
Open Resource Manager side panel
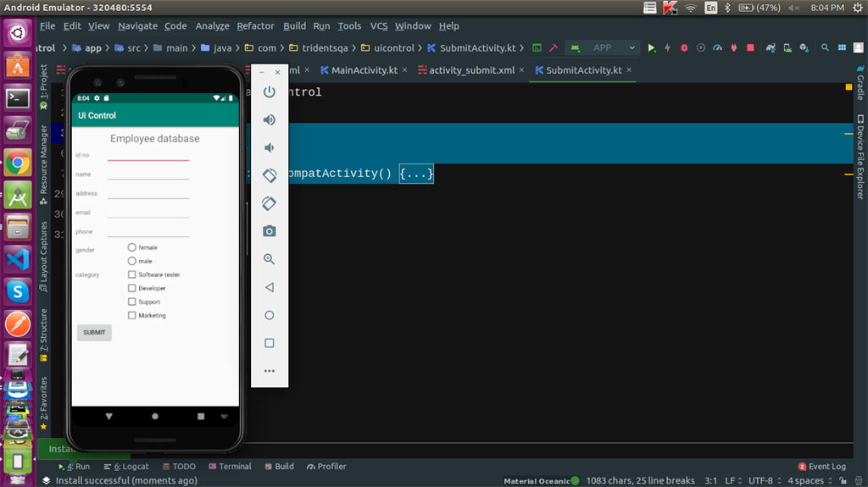coord(43,164)
